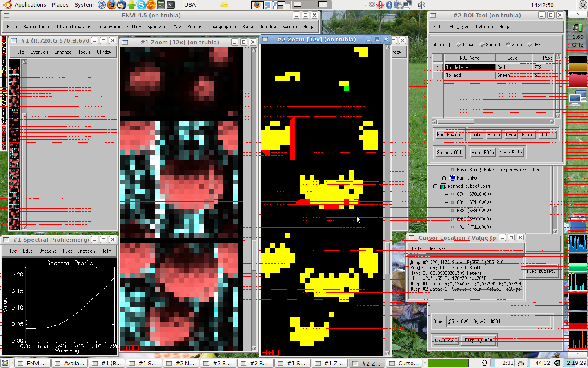Expand the Map Info tree node
Viewport: 588px width, 368px height.
pyautogui.click(x=444, y=178)
